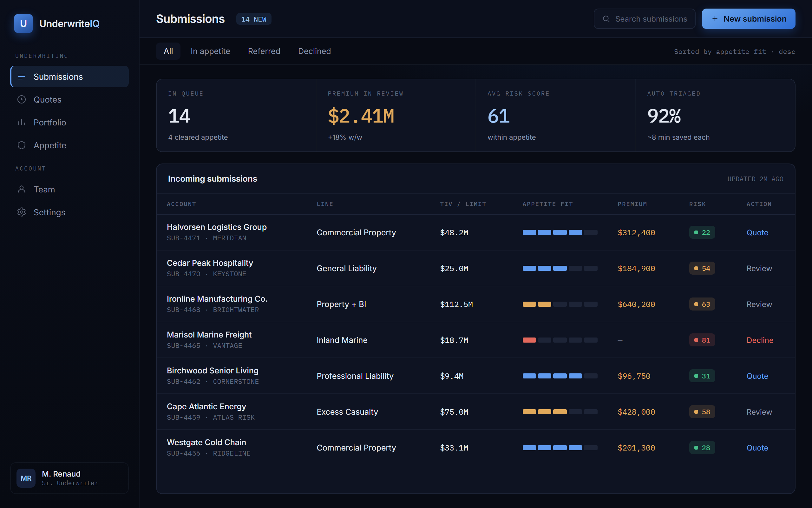Click the red risk badge 81
The image size is (812, 508).
tap(702, 340)
